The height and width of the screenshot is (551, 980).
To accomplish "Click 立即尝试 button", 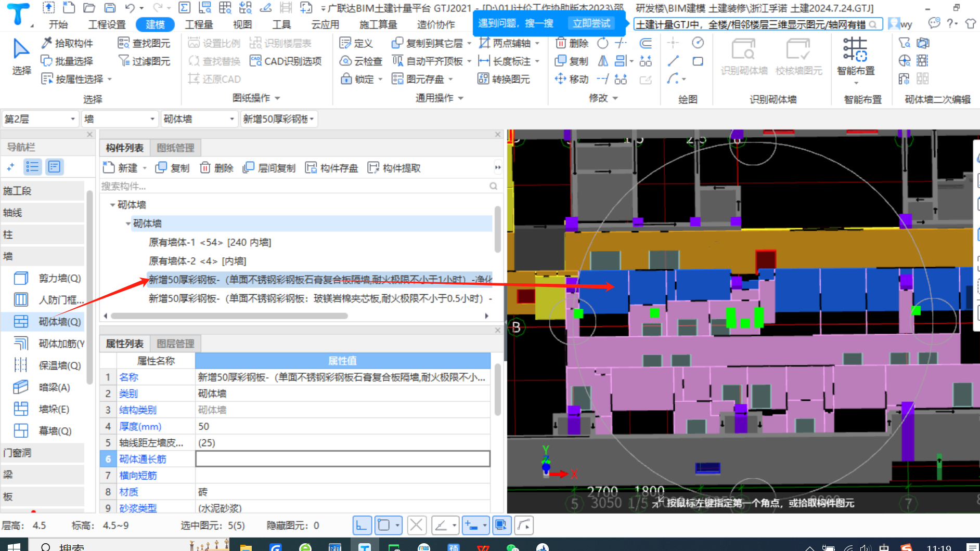I will [x=591, y=23].
